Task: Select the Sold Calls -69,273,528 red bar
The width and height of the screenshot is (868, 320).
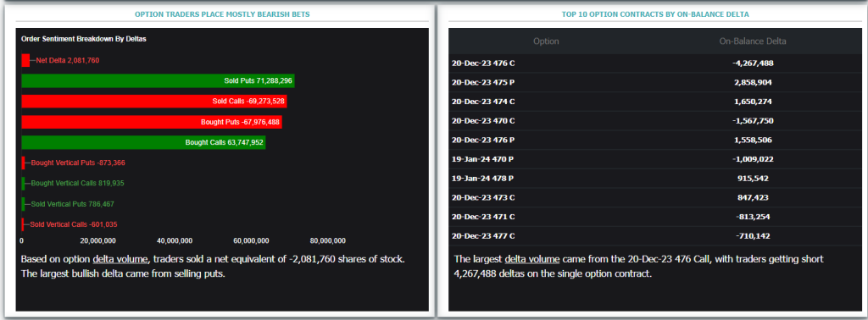Action: point(154,101)
